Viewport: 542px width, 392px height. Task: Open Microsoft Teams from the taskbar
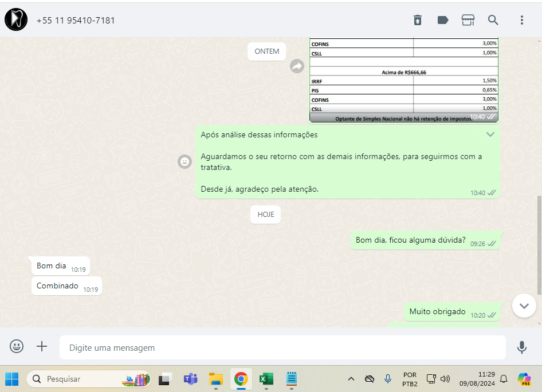[x=191, y=379]
